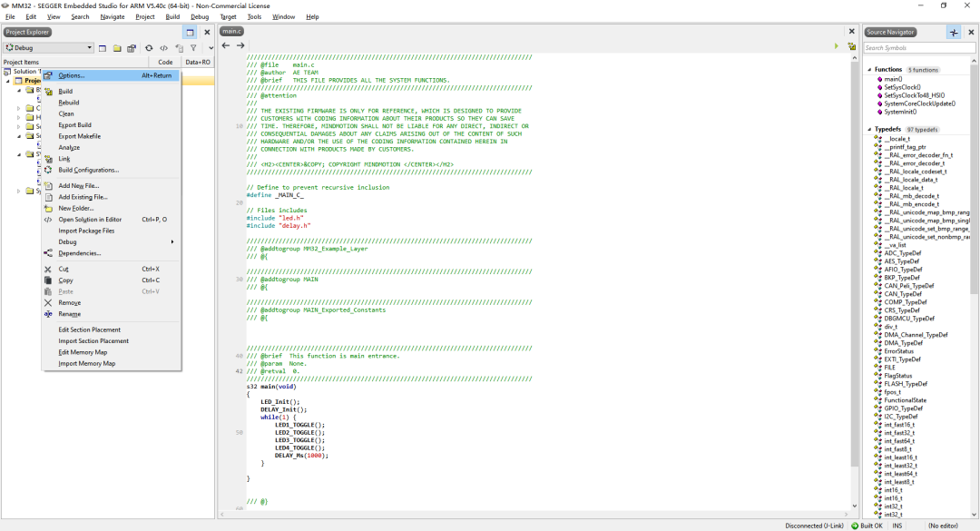980x531 pixels.
Task: Click the Code column header
Action: (x=166, y=62)
